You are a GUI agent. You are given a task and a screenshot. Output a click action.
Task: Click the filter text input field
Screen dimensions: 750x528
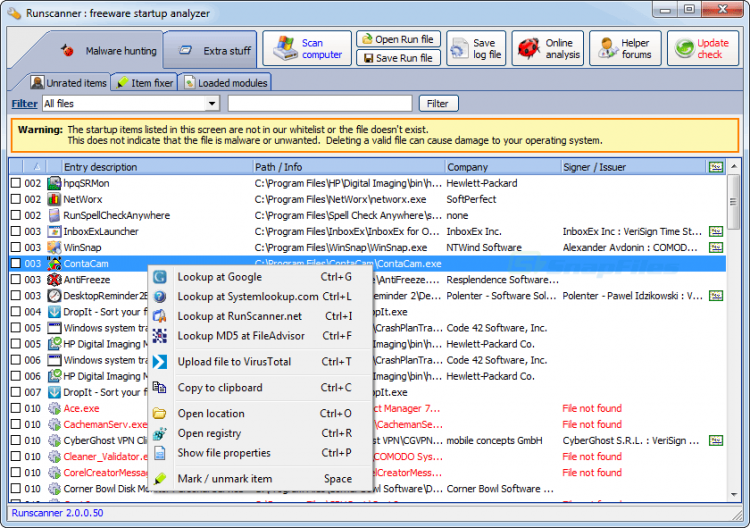coord(320,103)
